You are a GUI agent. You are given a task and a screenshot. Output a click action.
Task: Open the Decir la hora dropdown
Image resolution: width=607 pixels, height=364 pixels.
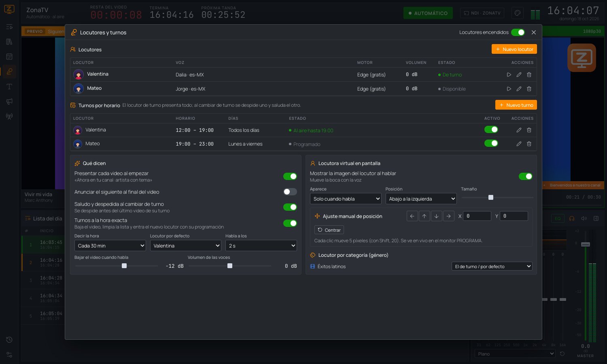click(x=110, y=245)
